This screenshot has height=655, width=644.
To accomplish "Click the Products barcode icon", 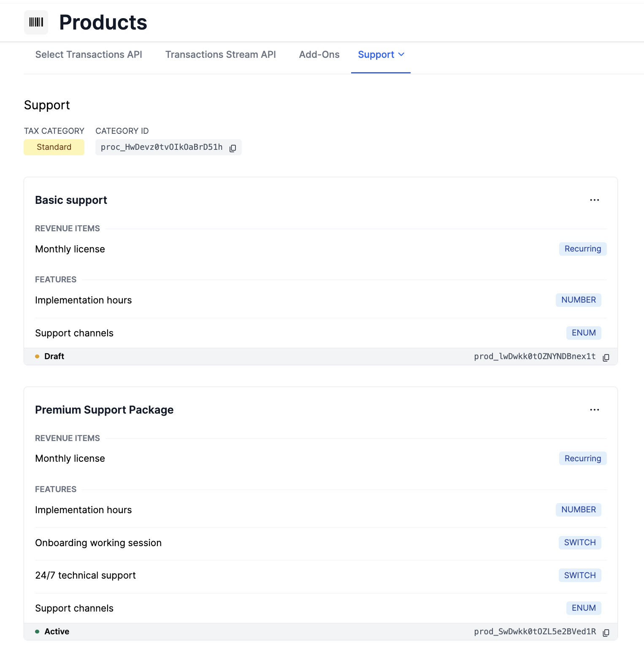I will click(36, 22).
